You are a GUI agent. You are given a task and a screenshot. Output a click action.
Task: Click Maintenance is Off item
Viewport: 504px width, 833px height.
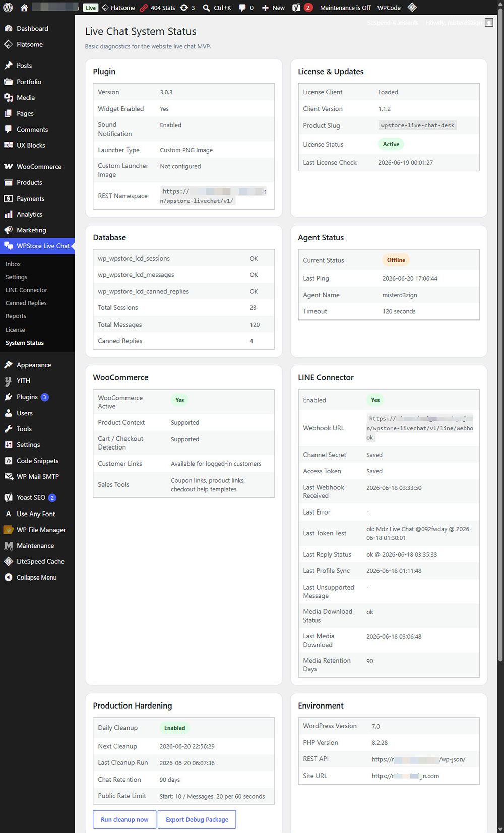345,8
